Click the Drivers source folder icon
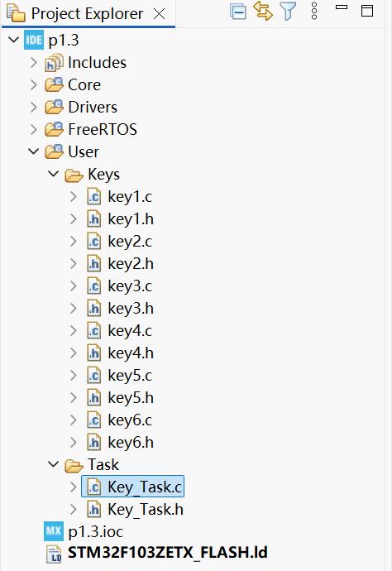Image resolution: width=392 pixels, height=571 pixels. (54, 107)
